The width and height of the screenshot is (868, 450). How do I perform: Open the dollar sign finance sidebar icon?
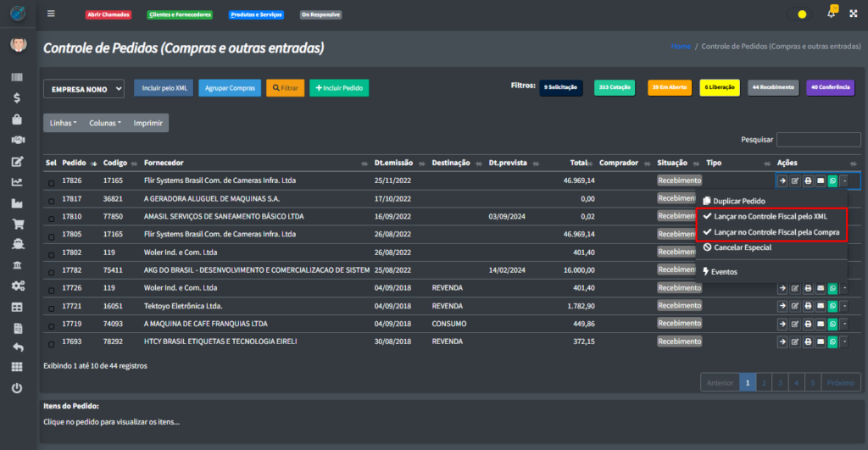click(17, 98)
